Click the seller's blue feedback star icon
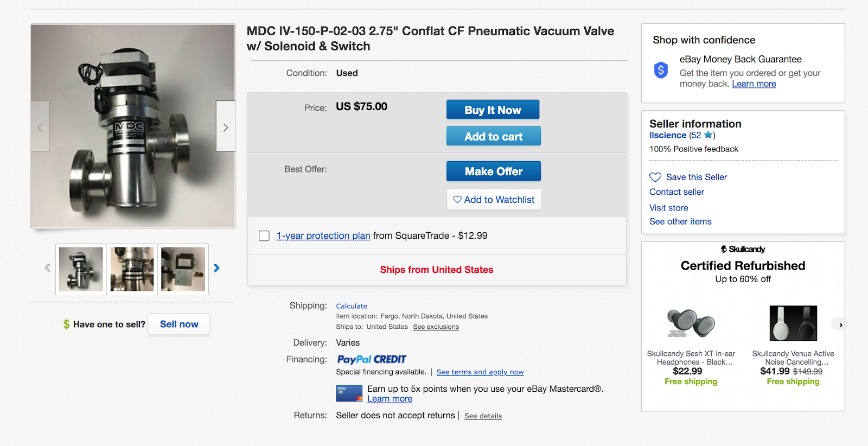868x446 pixels. pos(708,135)
